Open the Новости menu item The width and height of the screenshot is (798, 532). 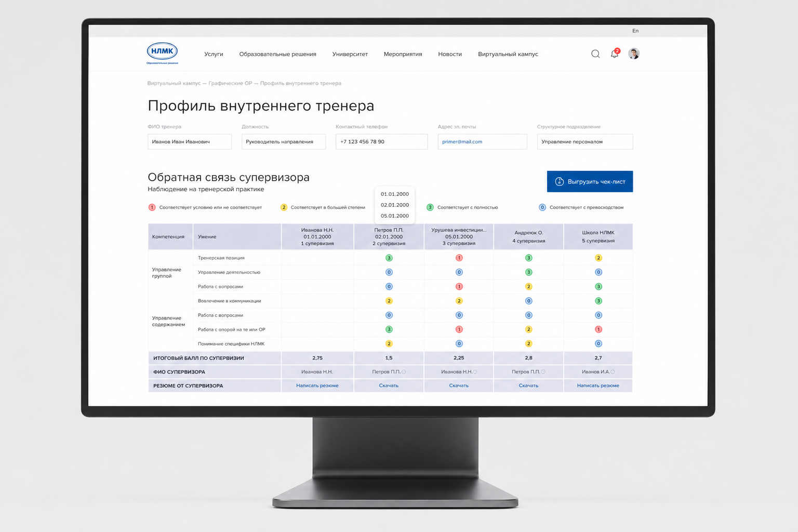click(x=450, y=54)
